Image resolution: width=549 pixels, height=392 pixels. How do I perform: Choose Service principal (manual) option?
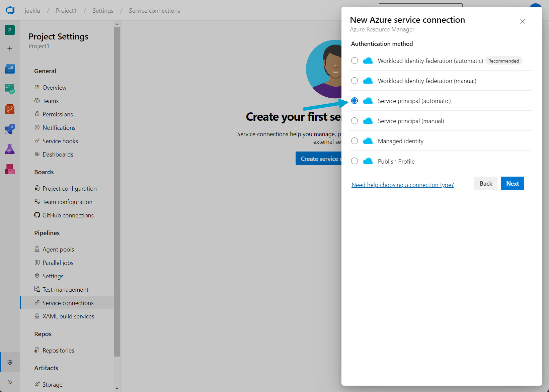click(355, 121)
